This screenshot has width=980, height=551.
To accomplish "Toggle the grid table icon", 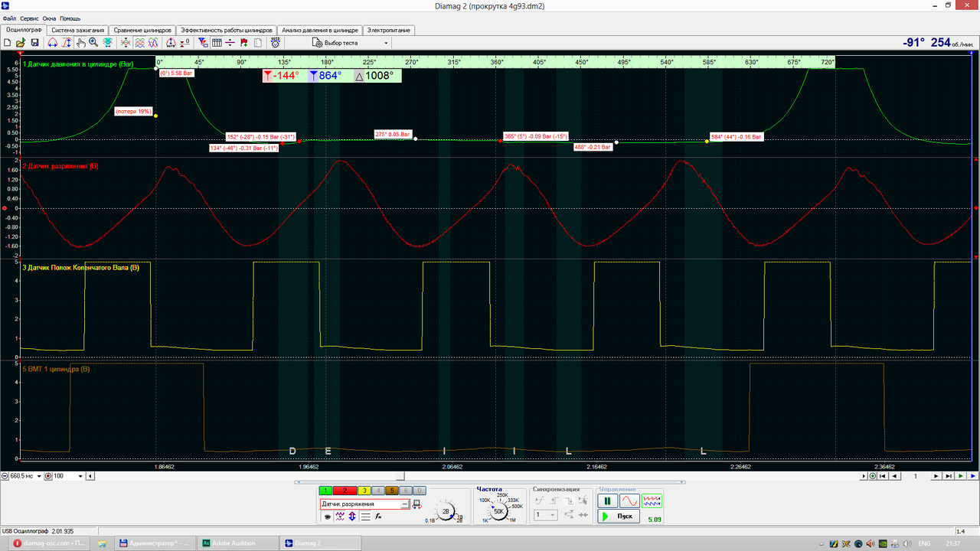I will (217, 43).
